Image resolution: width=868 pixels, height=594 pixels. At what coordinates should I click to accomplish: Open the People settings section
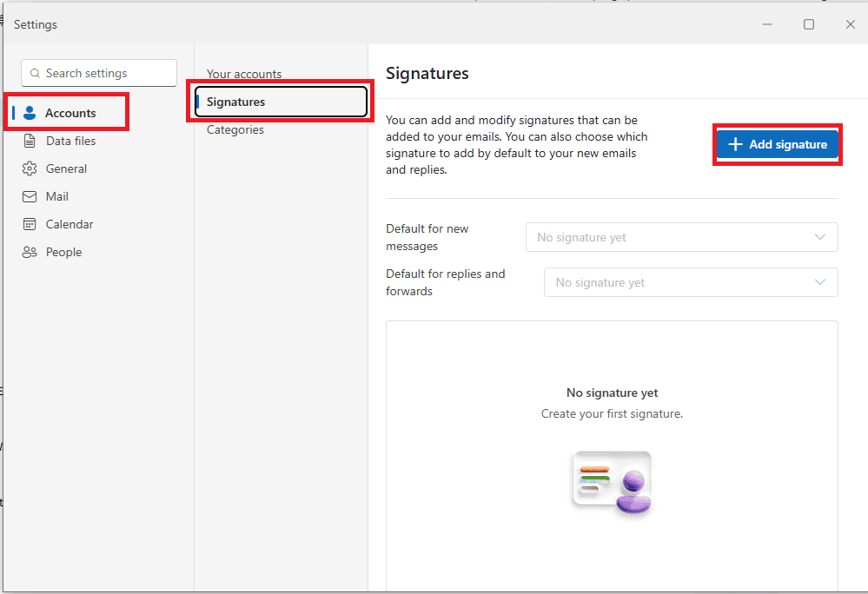[63, 252]
